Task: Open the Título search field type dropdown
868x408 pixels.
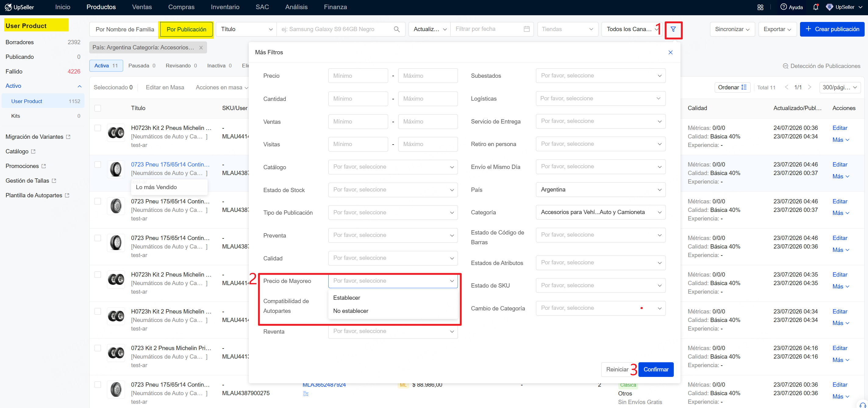Action: tap(246, 29)
